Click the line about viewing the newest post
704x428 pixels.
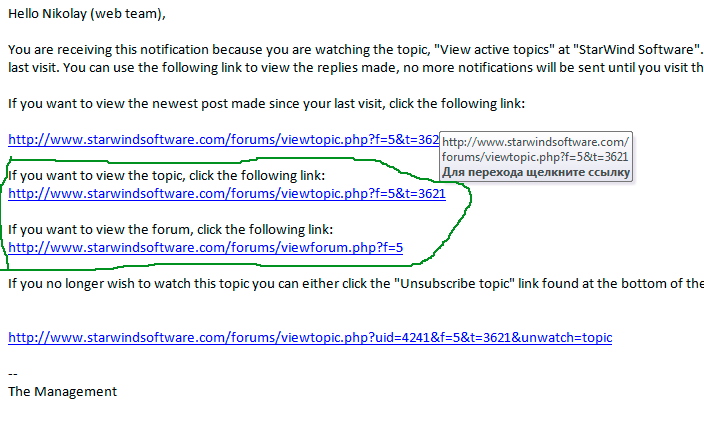coord(266,104)
